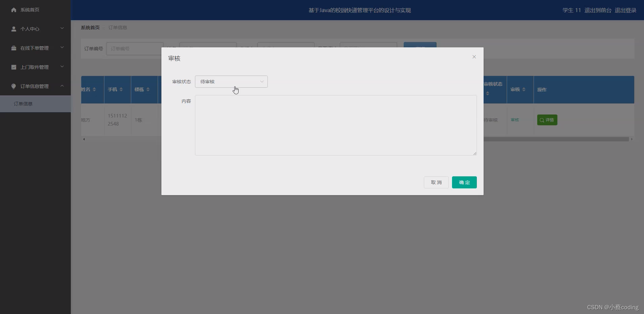This screenshot has width=644, height=314.
Task: Open the 审核状态 dropdown showing 待审核
Action: [231, 82]
